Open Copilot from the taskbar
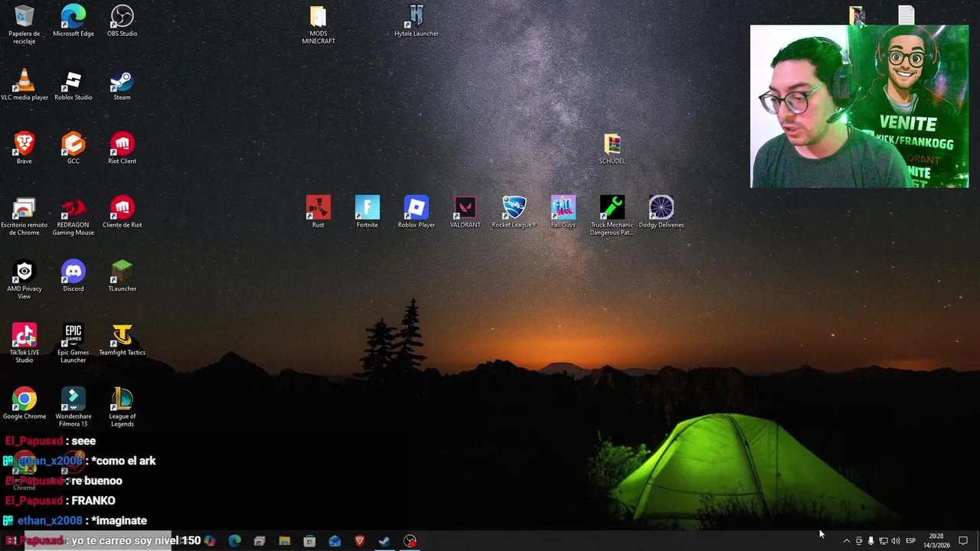The image size is (980, 551). [210, 541]
